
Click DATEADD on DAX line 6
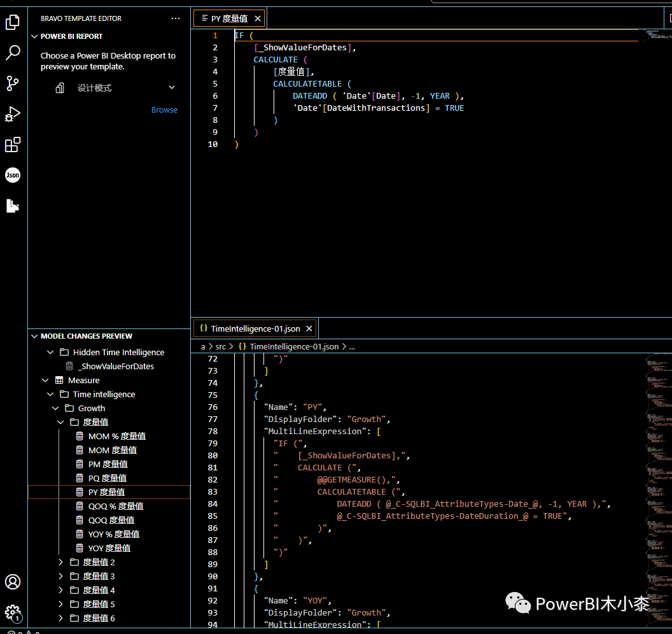(x=310, y=95)
